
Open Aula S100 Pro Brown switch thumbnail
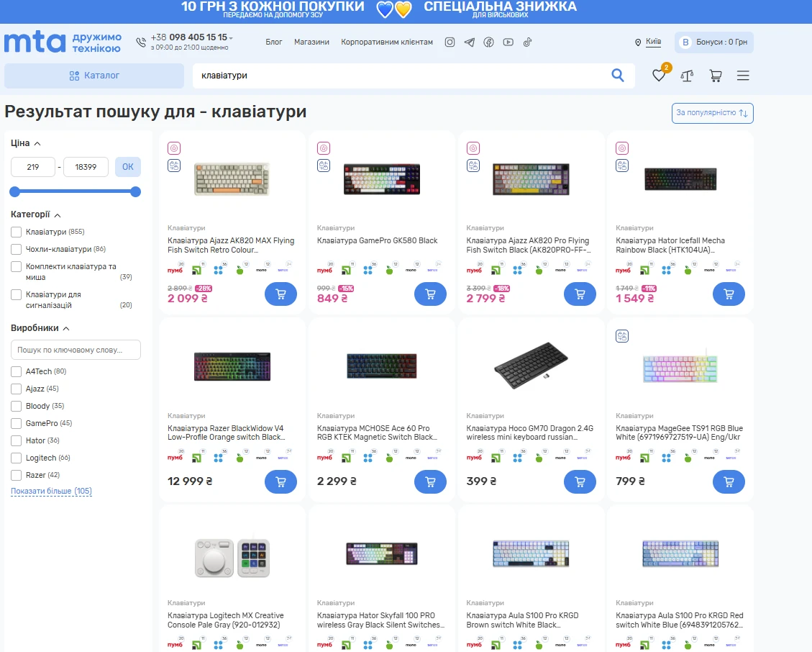pos(531,553)
